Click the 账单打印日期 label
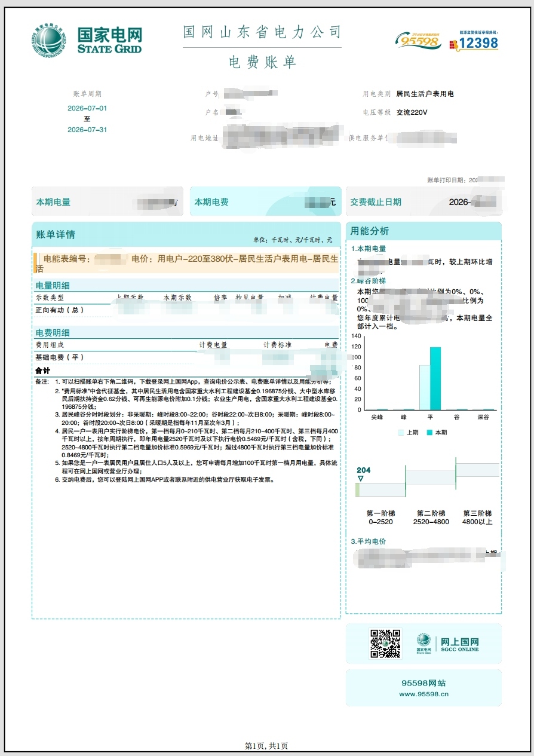The image size is (534, 756). [x=447, y=180]
